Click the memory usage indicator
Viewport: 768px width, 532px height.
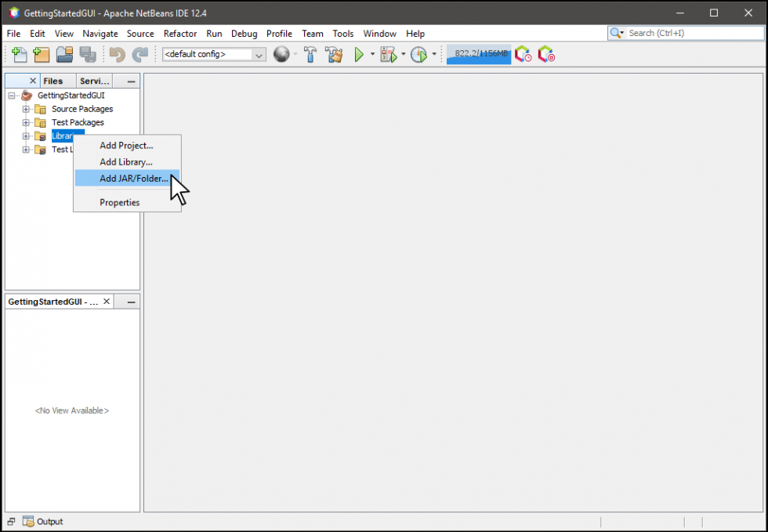click(x=478, y=54)
